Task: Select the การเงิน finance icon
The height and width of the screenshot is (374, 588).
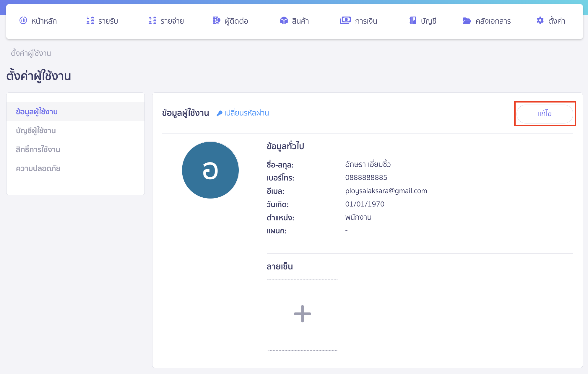Action: (346, 21)
